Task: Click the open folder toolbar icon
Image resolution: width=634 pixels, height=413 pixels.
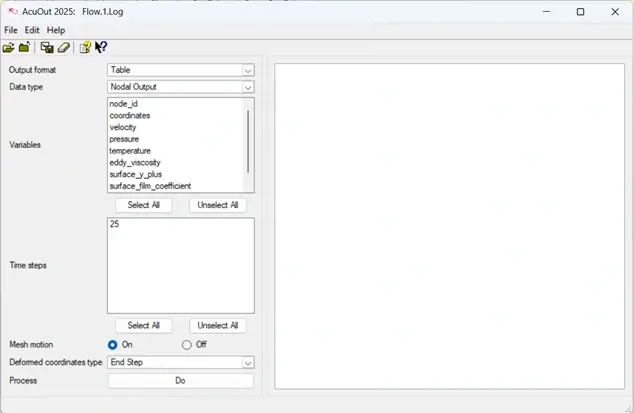Action: pos(8,48)
